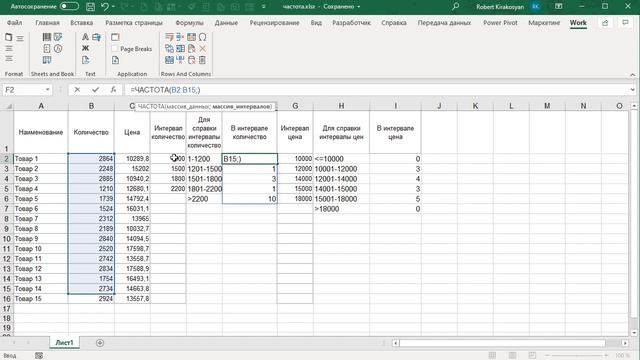
Task: Click the pencil sheet icon in Sheets and Book
Action: click(x=58, y=37)
